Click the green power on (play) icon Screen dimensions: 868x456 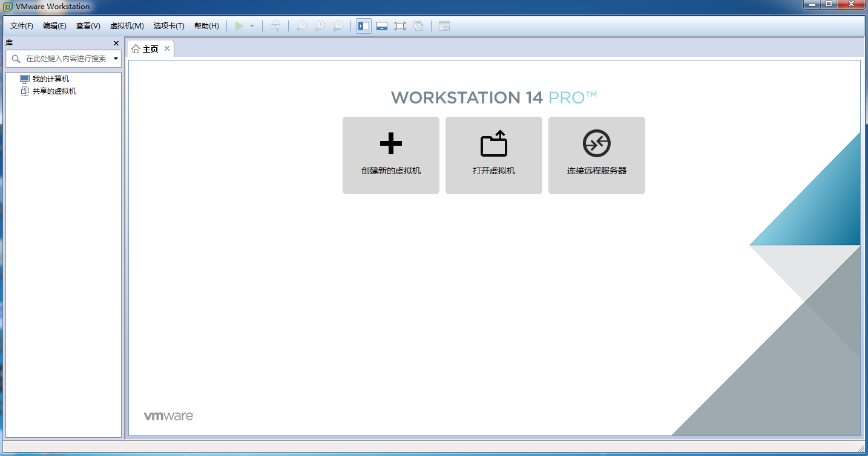(239, 26)
